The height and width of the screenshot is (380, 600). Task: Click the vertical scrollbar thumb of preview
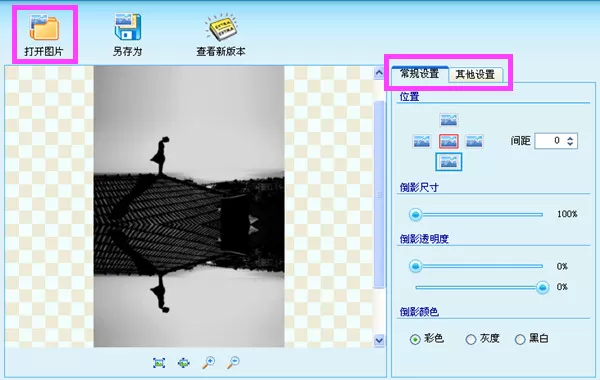tap(379, 194)
